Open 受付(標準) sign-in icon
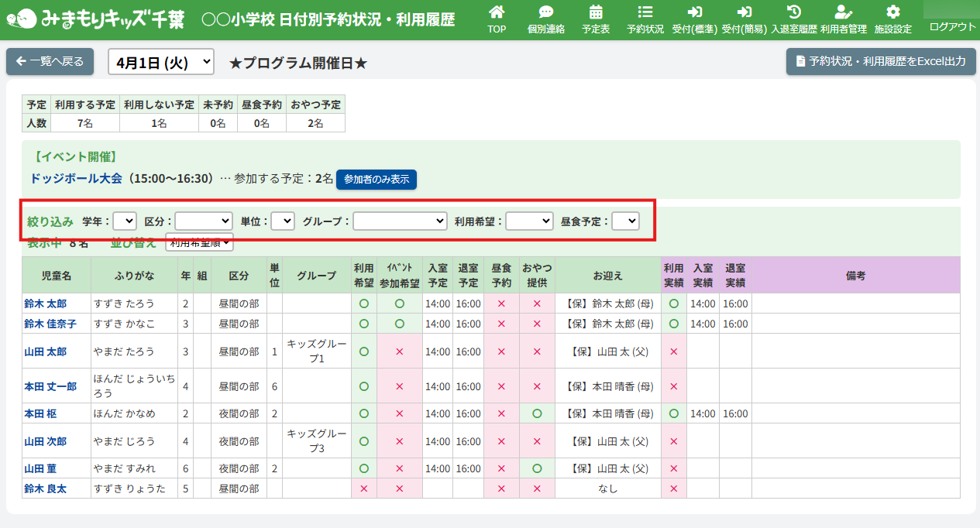The width and height of the screenshot is (980, 528). (x=695, y=12)
